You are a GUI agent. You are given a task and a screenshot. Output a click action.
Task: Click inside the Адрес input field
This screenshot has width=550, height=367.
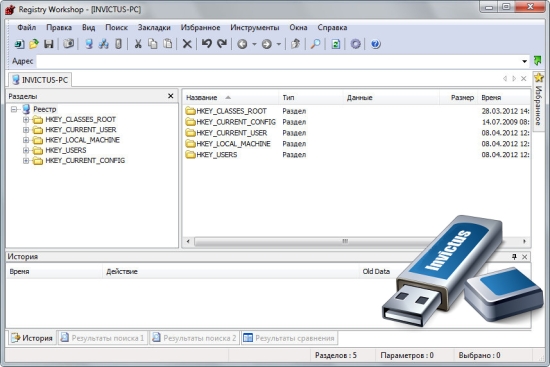279,61
